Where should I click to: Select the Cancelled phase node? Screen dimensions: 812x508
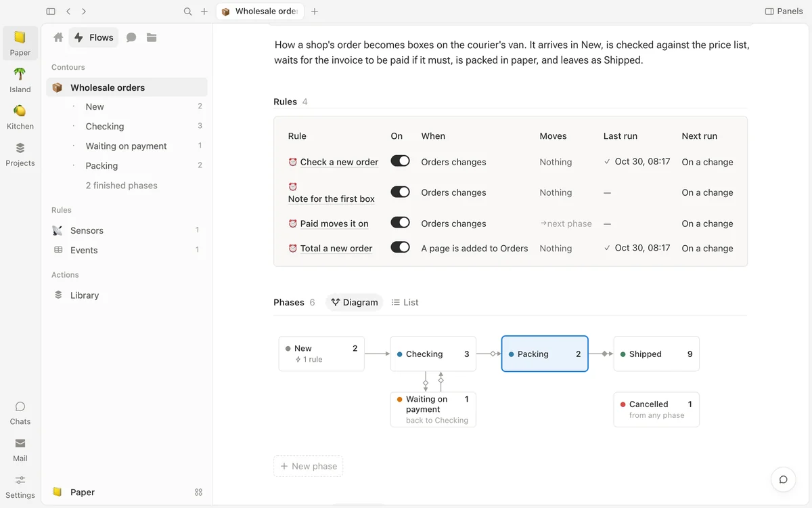(x=656, y=410)
